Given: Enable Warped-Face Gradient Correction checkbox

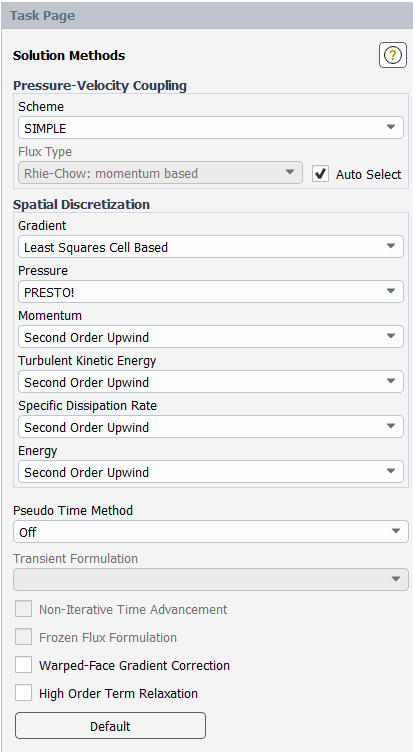Looking at the screenshot, I should point(24,665).
